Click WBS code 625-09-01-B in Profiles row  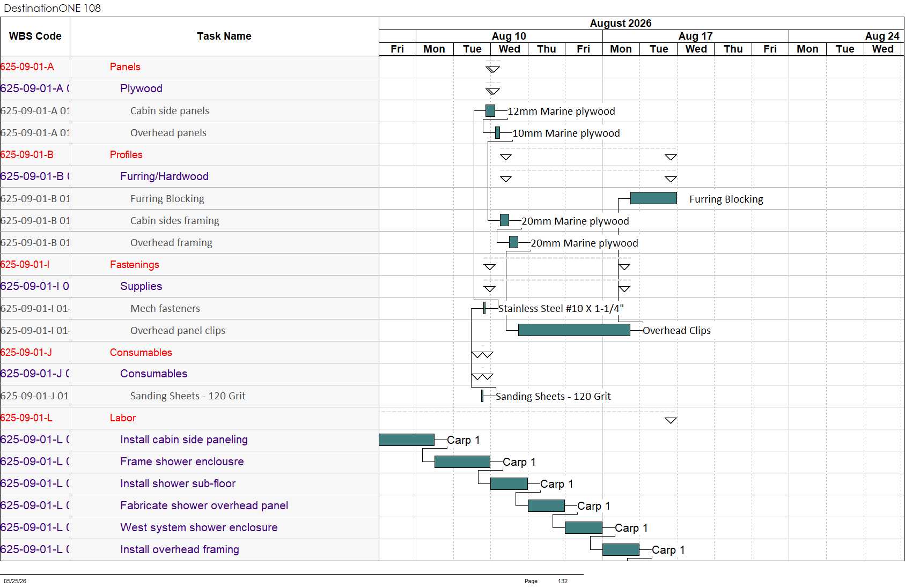click(27, 155)
